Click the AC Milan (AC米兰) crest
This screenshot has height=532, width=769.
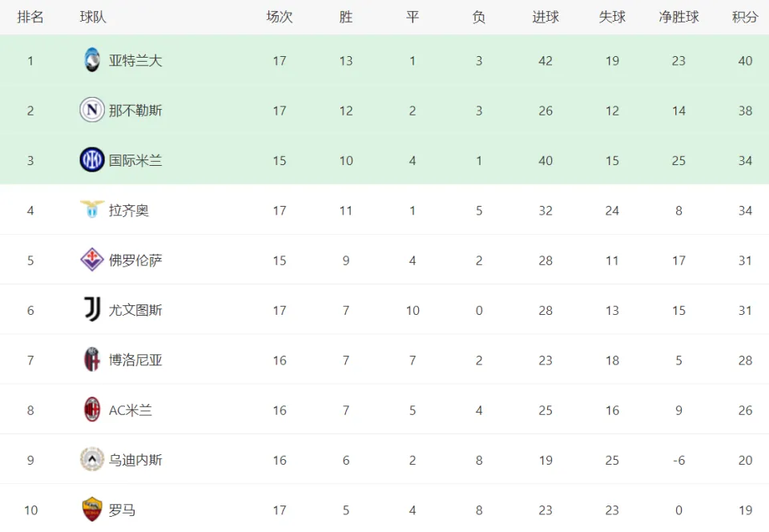click(91, 409)
